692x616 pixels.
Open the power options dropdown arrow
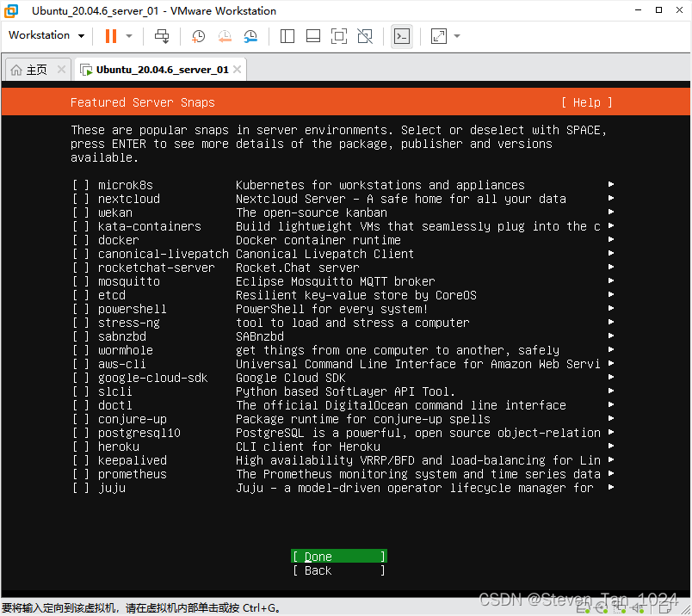click(129, 36)
